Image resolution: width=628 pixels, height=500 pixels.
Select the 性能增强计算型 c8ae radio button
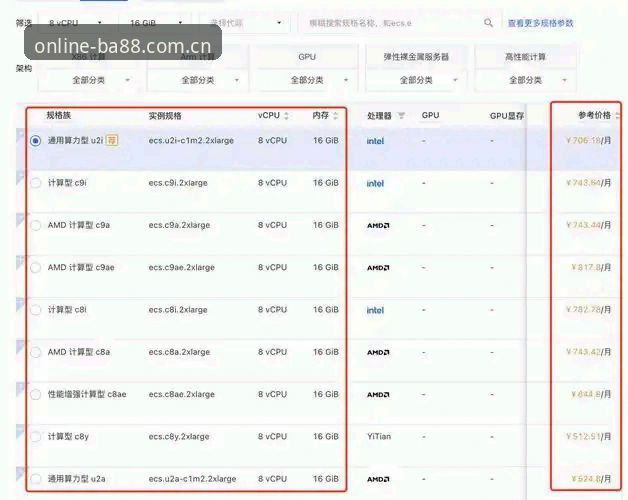click(36, 394)
